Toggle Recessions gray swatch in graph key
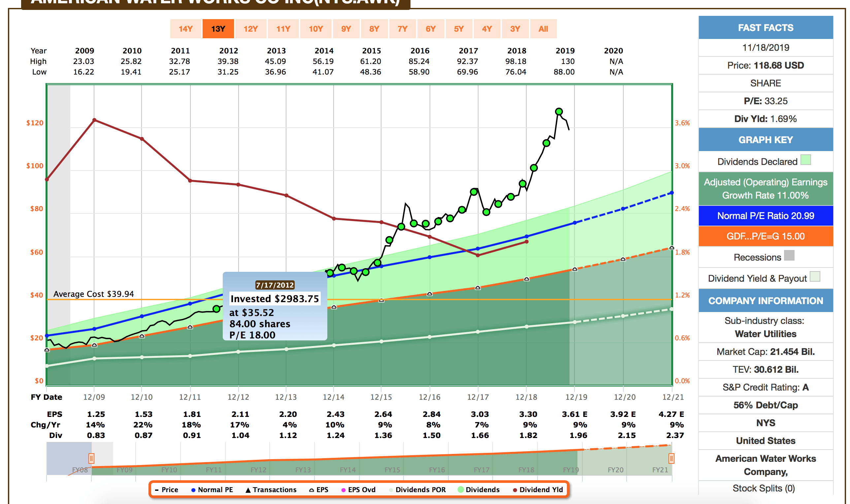The width and height of the screenshot is (850, 504). point(789,255)
